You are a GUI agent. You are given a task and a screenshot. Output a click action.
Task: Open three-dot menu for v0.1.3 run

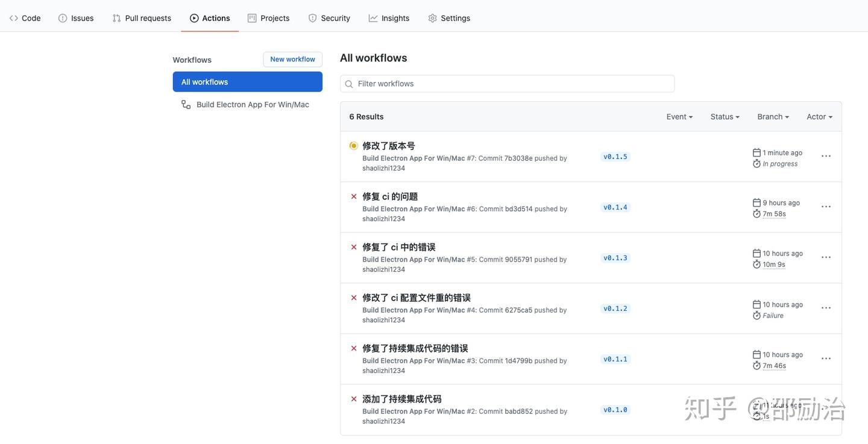(x=826, y=257)
